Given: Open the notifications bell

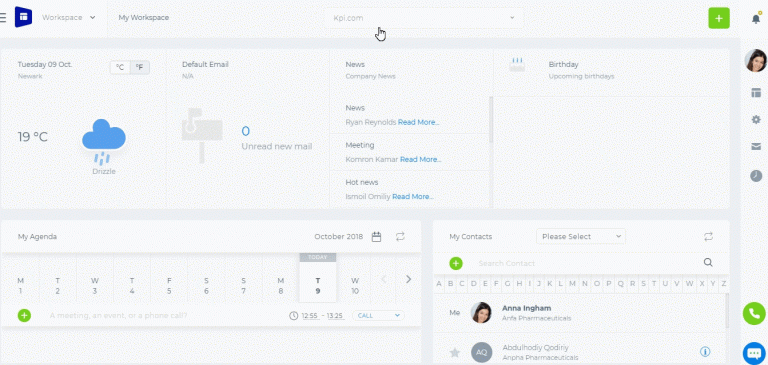Looking at the screenshot, I should tap(756, 19).
